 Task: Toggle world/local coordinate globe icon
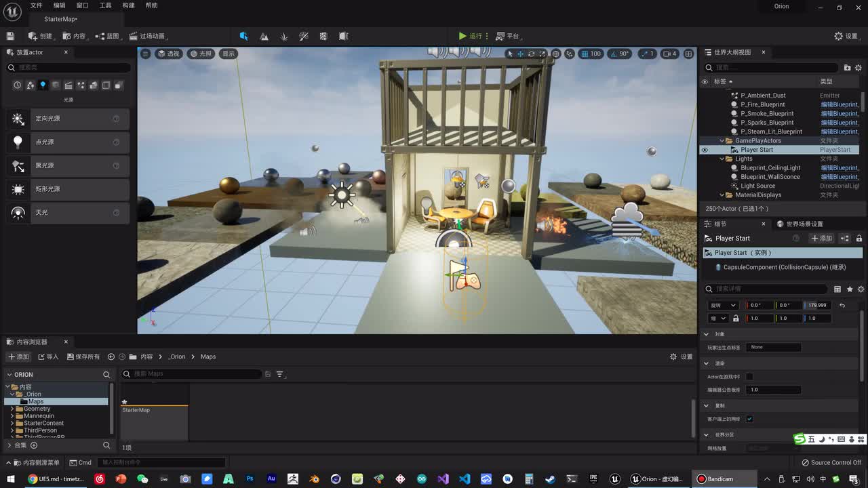coord(556,54)
